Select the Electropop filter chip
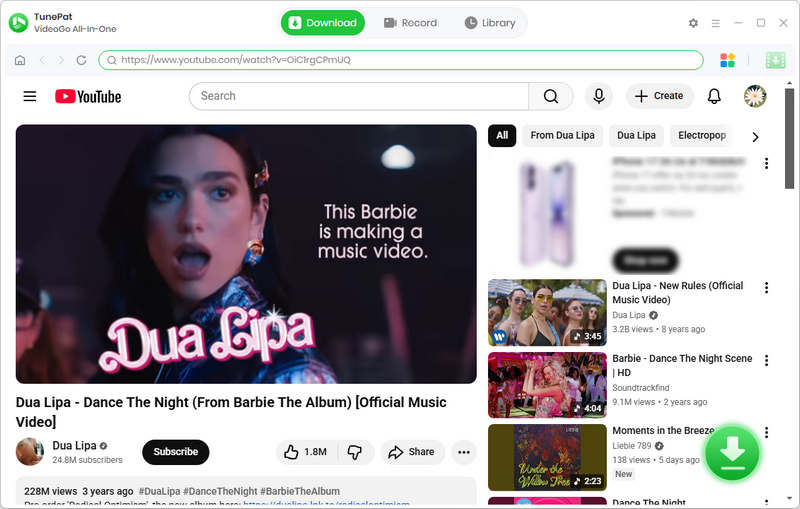This screenshot has width=800, height=509. (702, 136)
